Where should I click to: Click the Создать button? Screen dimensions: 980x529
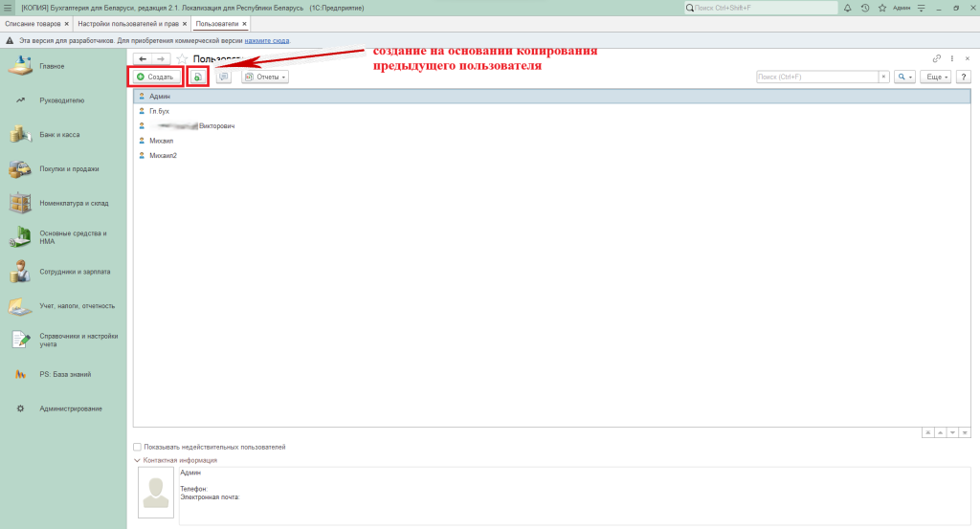click(155, 77)
